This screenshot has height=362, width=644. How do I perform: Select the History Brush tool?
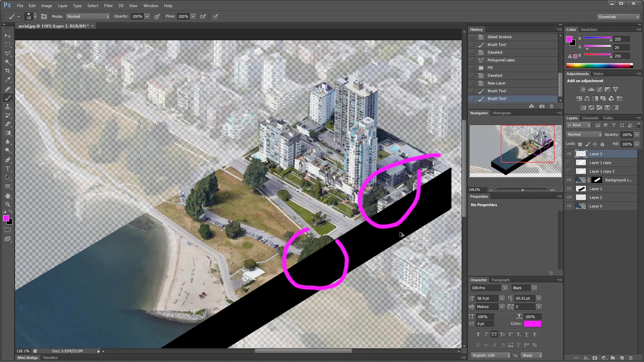click(x=8, y=115)
